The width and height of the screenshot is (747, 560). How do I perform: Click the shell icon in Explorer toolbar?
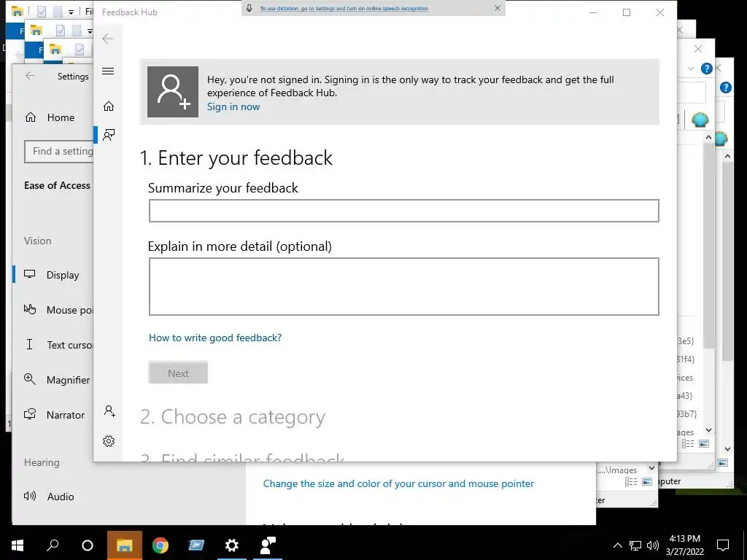point(700,119)
